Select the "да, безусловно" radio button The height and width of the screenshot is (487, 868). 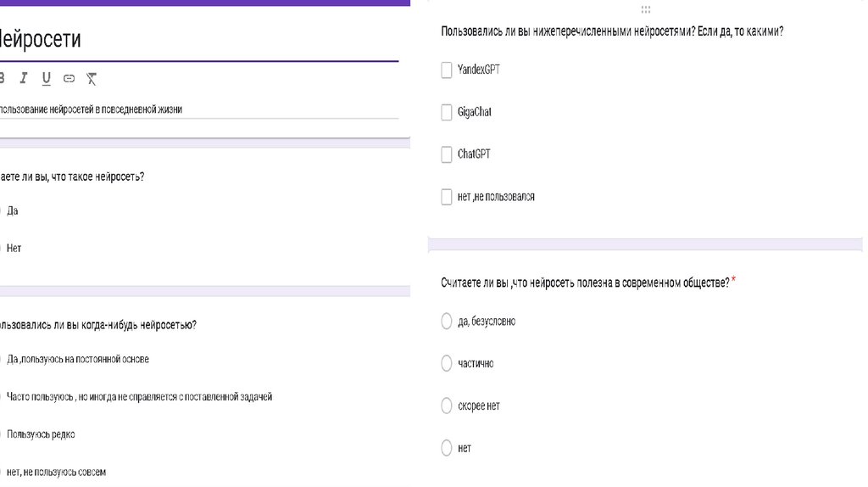(447, 322)
